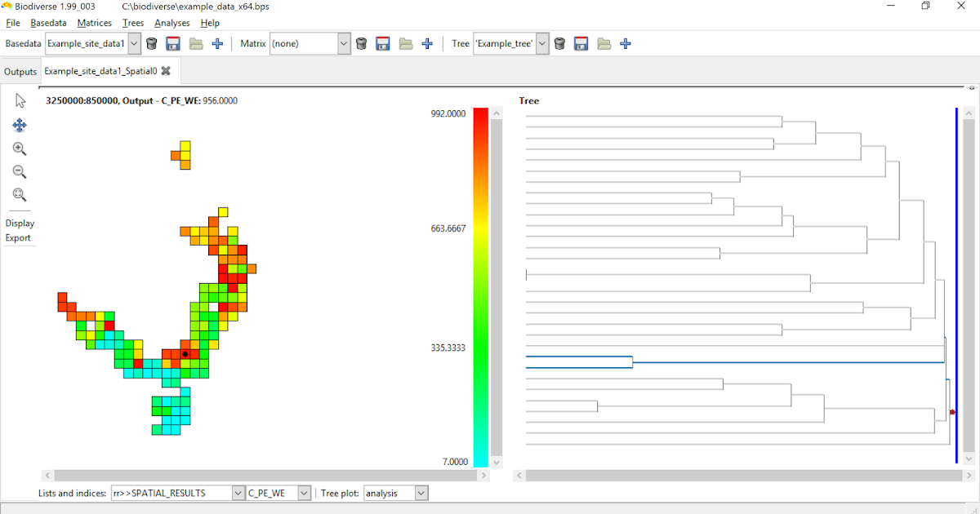Image resolution: width=980 pixels, height=514 pixels.
Task: Save the Basedata using the disk icon
Action: click(172, 43)
